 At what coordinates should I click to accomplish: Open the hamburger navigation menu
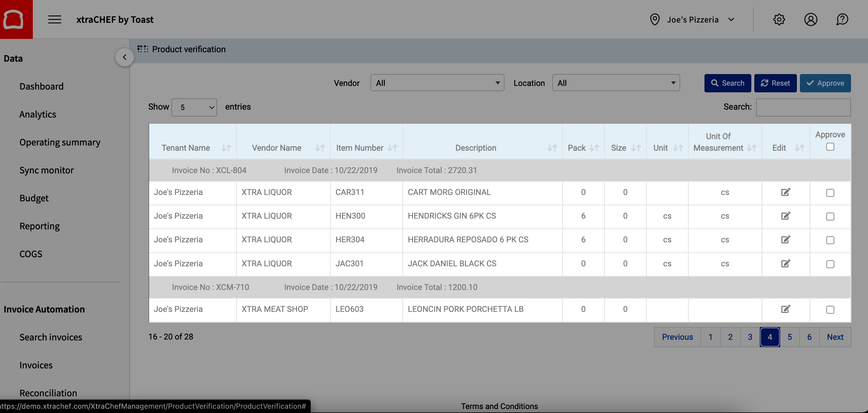tap(54, 19)
